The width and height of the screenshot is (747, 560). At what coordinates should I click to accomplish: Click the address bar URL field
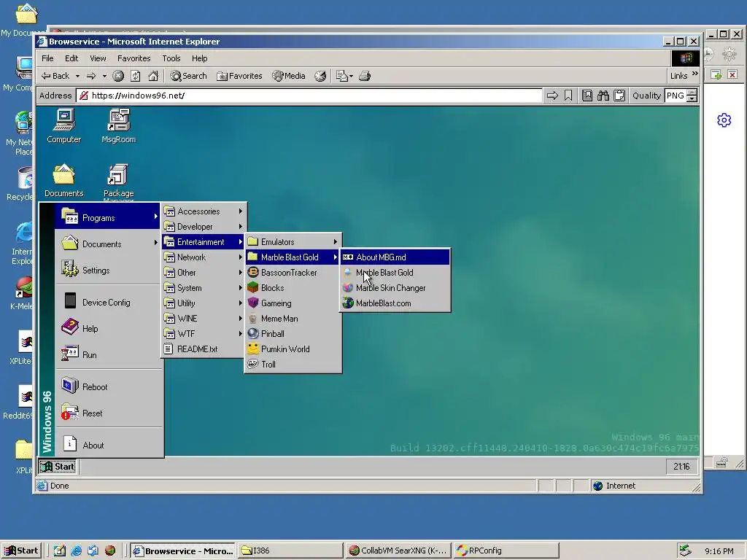(309, 96)
